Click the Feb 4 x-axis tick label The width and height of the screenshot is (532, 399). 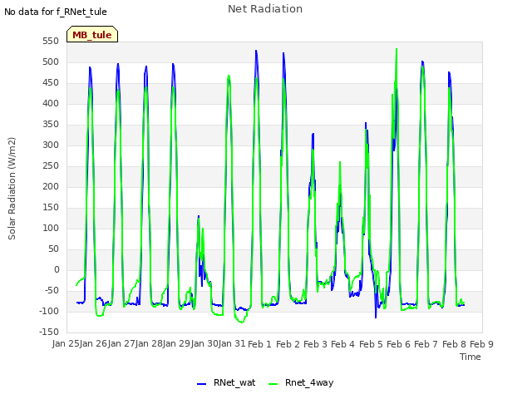(342, 344)
